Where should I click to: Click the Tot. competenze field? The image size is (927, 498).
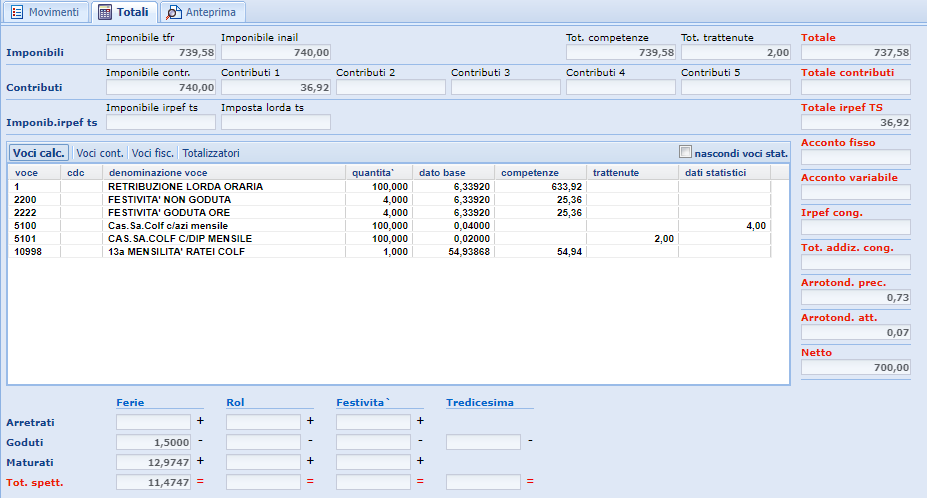621,53
